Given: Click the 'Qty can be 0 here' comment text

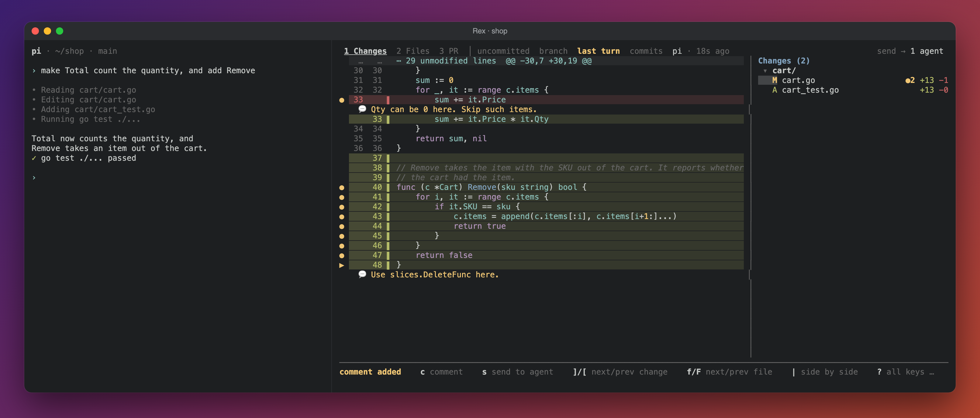Looking at the screenshot, I should click(x=454, y=109).
